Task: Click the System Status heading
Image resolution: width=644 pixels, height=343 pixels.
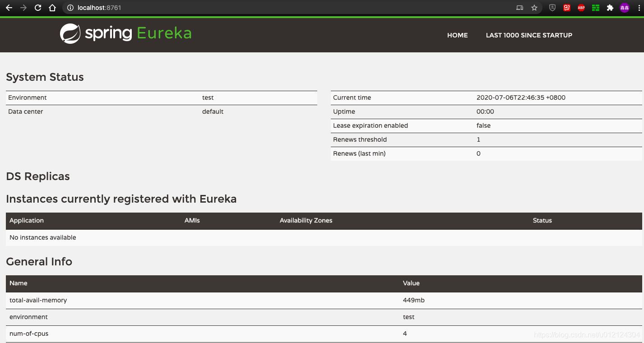Action: click(x=45, y=77)
